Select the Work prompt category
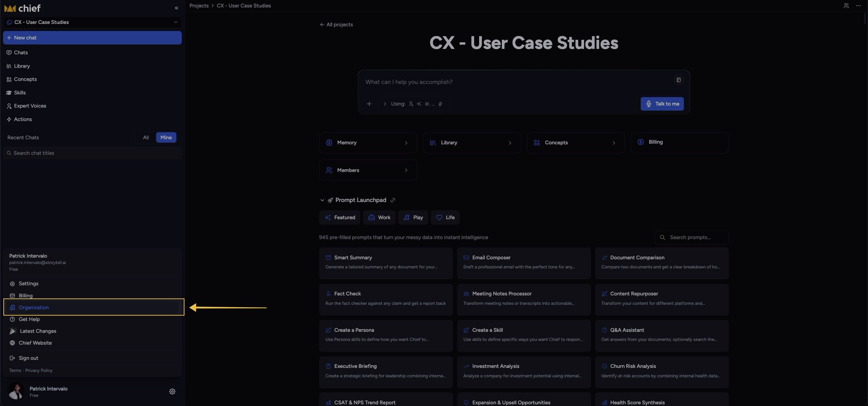The image size is (868, 406). click(x=379, y=217)
